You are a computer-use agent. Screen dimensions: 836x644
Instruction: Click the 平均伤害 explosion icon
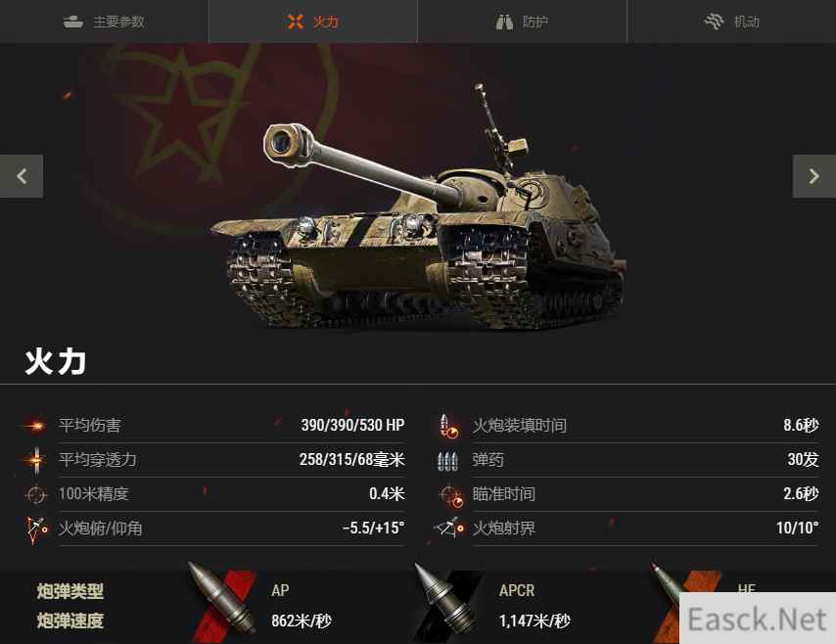35,426
